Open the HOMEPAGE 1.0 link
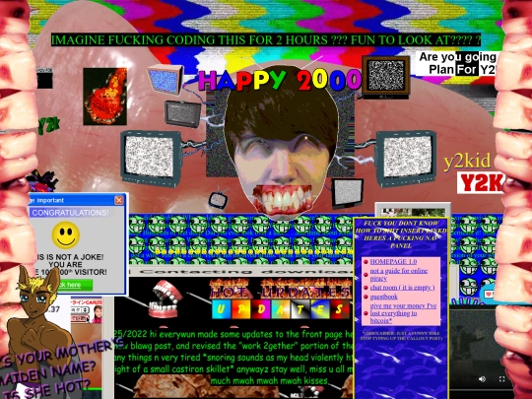This screenshot has height=399, width=532. pos(393,262)
